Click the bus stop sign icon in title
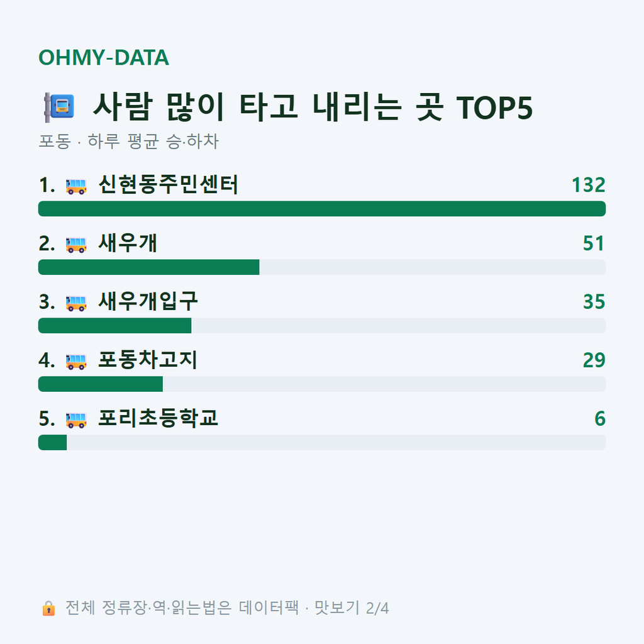The width and height of the screenshot is (644, 644). pyautogui.click(x=60, y=107)
